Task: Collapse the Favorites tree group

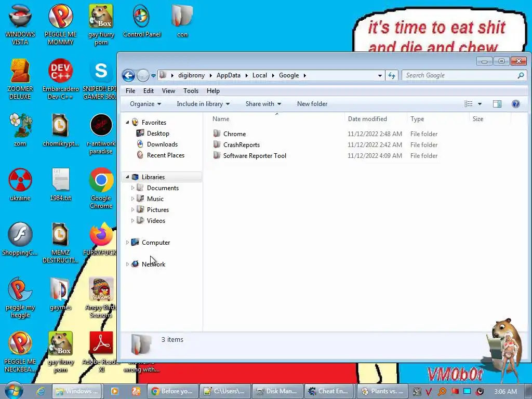Action: [x=127, y=122]
